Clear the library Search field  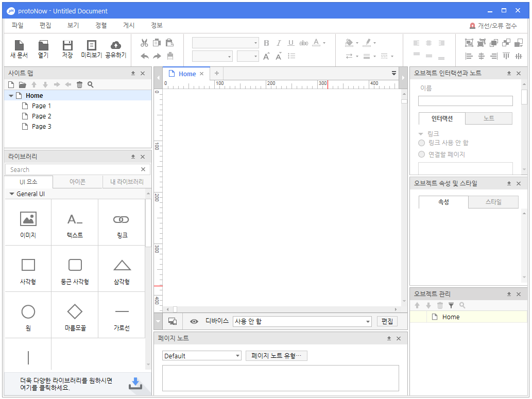[143, 169]
